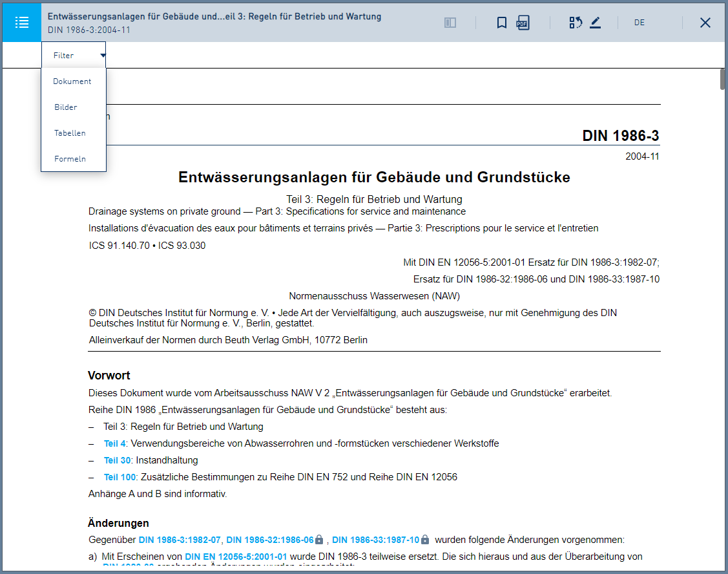Click 'Anhänge A und B sind informativ.'
This screenshot has height=574, width=728.
pos(158,494)
